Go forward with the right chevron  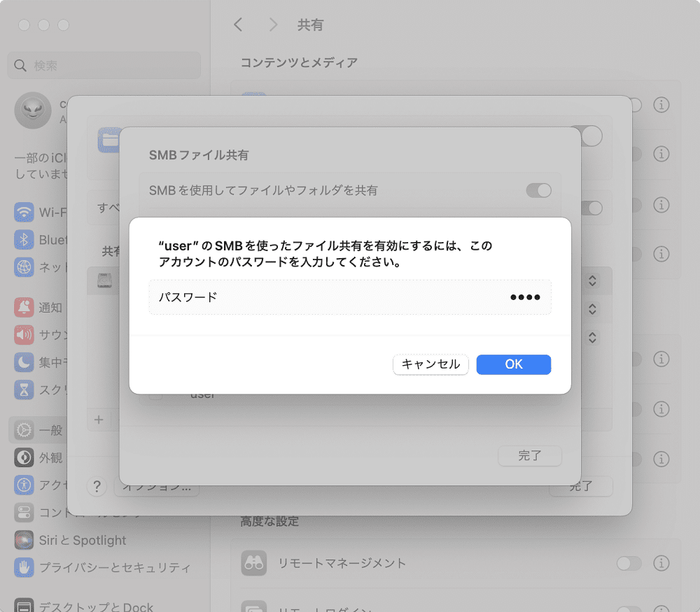click(x=273, y=24)
